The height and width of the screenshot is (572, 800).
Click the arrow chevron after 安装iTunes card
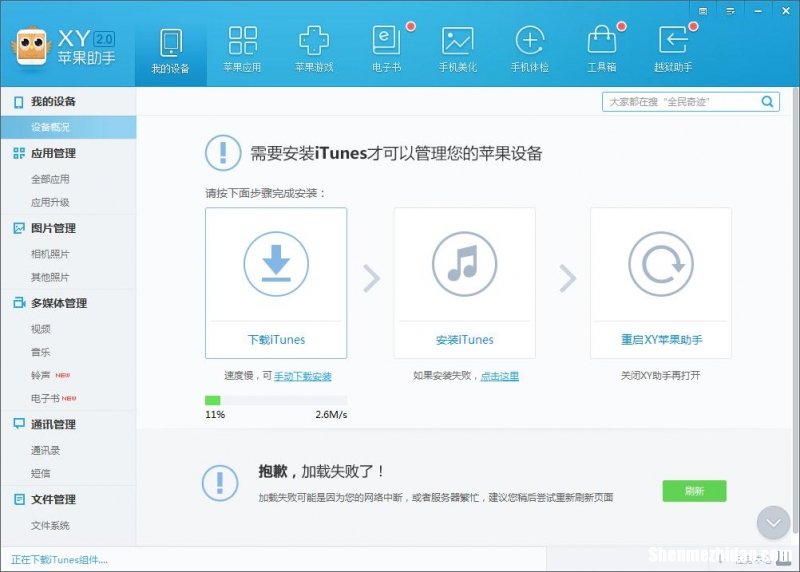567,279
